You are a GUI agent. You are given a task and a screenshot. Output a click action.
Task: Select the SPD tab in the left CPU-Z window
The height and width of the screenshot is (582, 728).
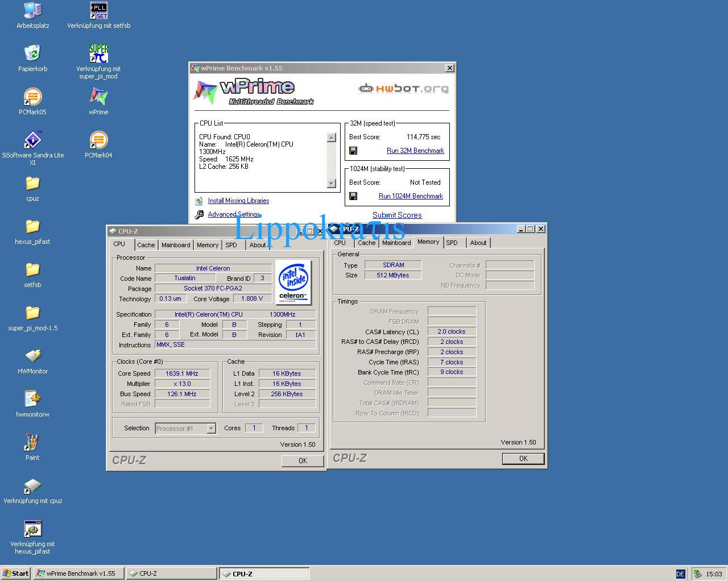click(231, 245)
